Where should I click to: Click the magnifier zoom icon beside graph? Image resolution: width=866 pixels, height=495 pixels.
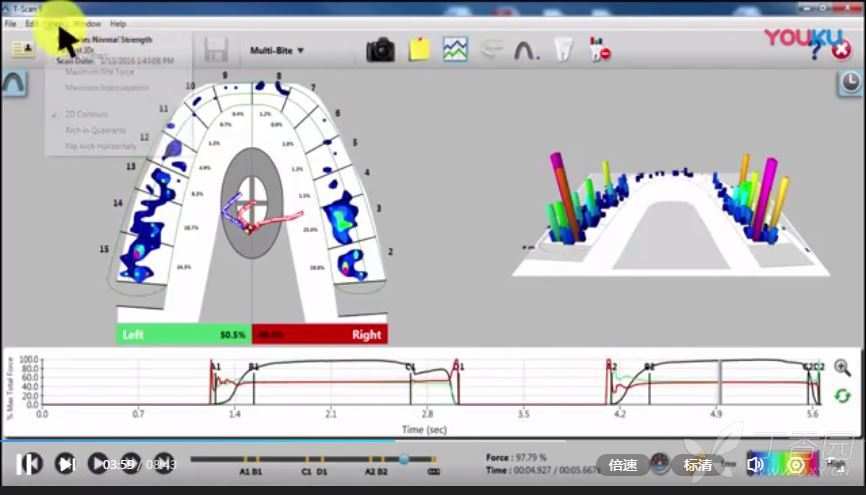tap(842, 368)
